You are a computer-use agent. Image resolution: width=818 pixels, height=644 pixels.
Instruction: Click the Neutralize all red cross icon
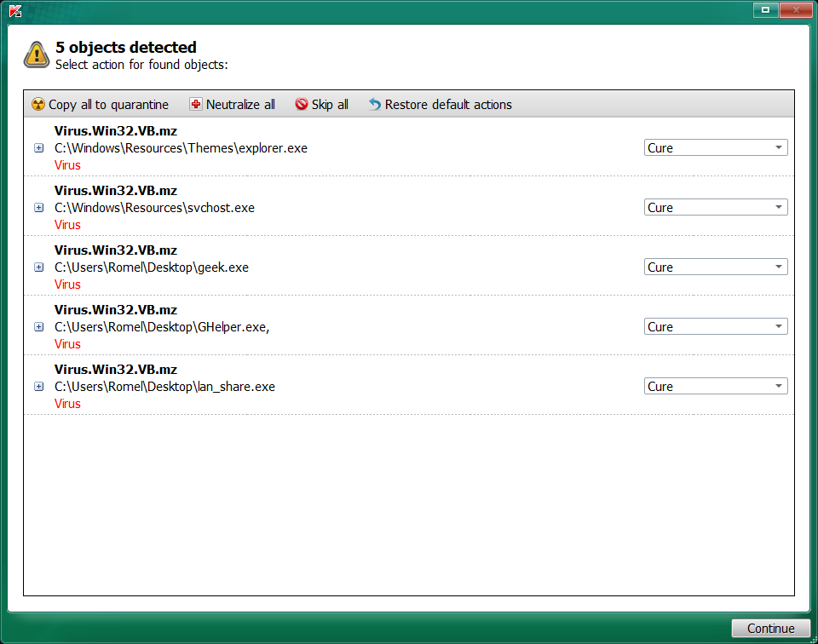(x=196, y=104)
